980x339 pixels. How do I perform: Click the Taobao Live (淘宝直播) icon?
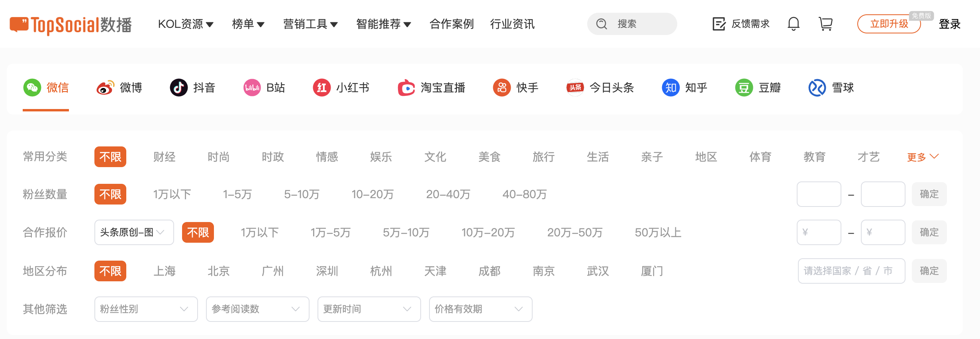406,88
